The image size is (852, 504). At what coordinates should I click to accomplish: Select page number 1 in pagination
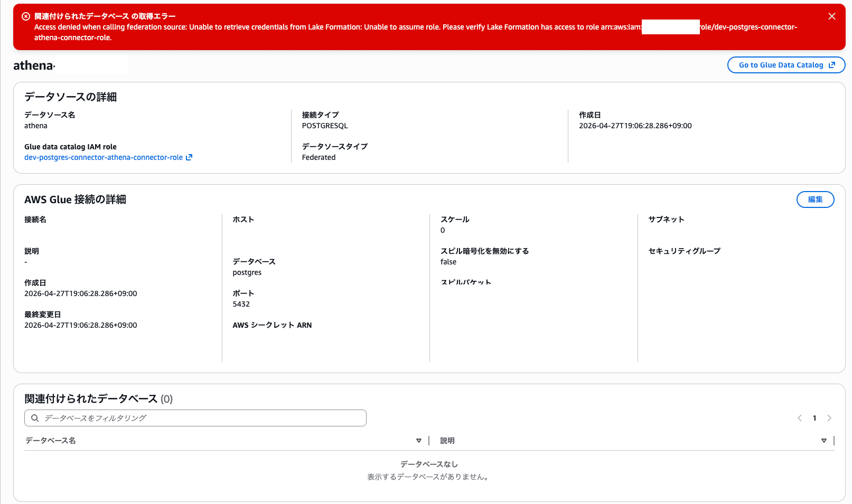click(814, 417)
